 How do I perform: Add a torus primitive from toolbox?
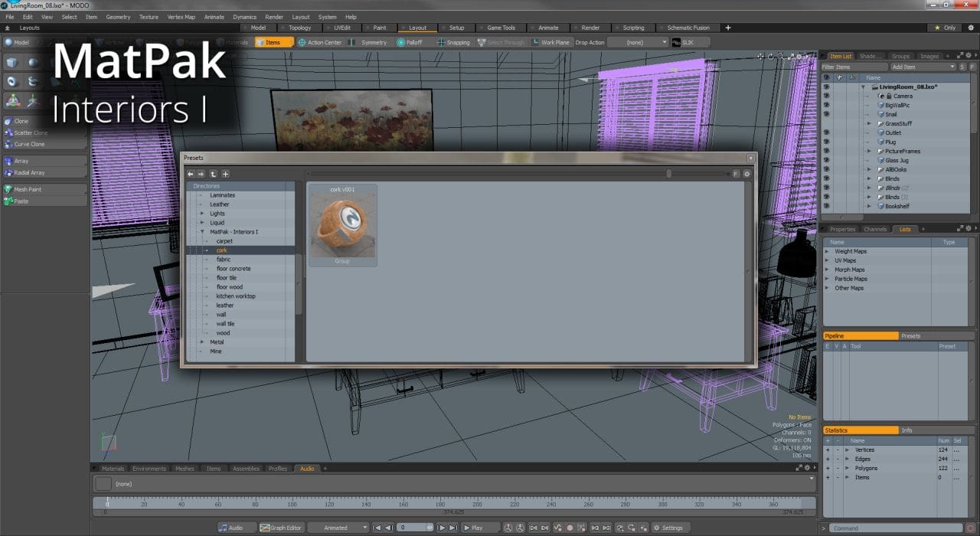click(12, 81)
